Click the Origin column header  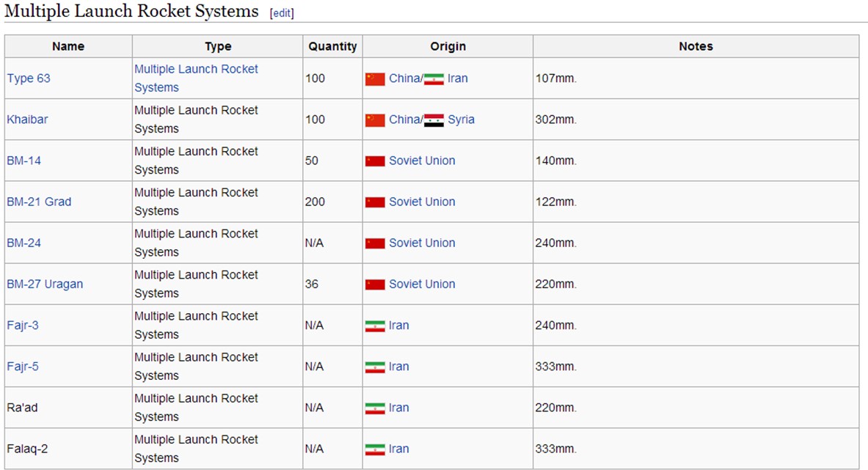(x=448, y=46)
